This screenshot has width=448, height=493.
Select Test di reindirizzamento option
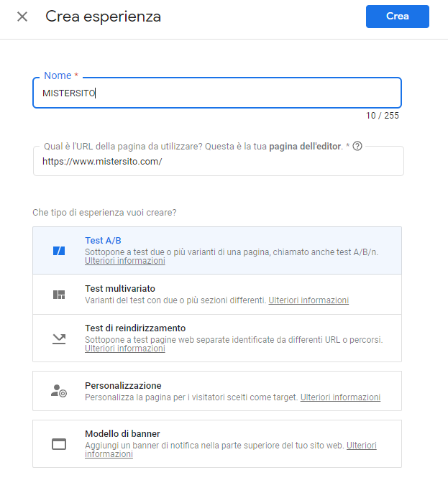[x=217, y=338]
